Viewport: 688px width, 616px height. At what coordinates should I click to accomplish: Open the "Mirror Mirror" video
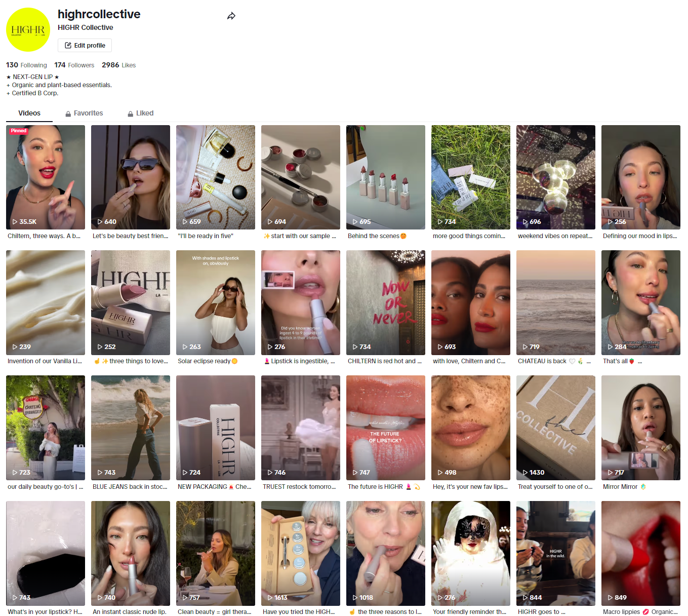(641, 428)
